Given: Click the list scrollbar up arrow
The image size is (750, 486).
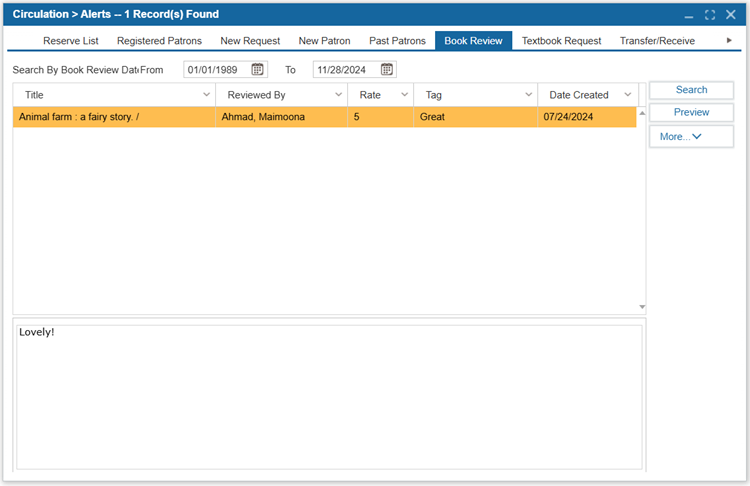Looking at the screenshot, I should (x=642, y=113).
